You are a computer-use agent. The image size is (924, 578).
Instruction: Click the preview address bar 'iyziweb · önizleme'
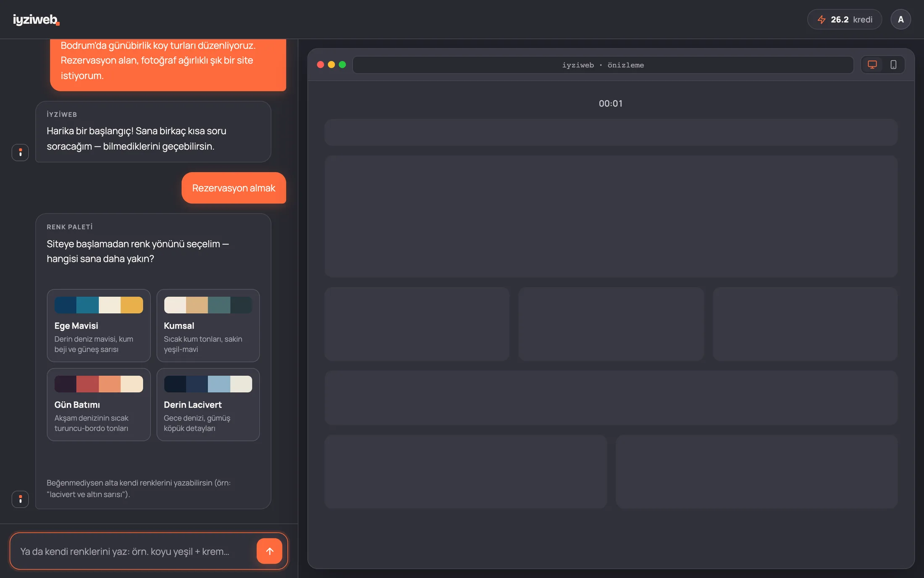click(603, 65)
